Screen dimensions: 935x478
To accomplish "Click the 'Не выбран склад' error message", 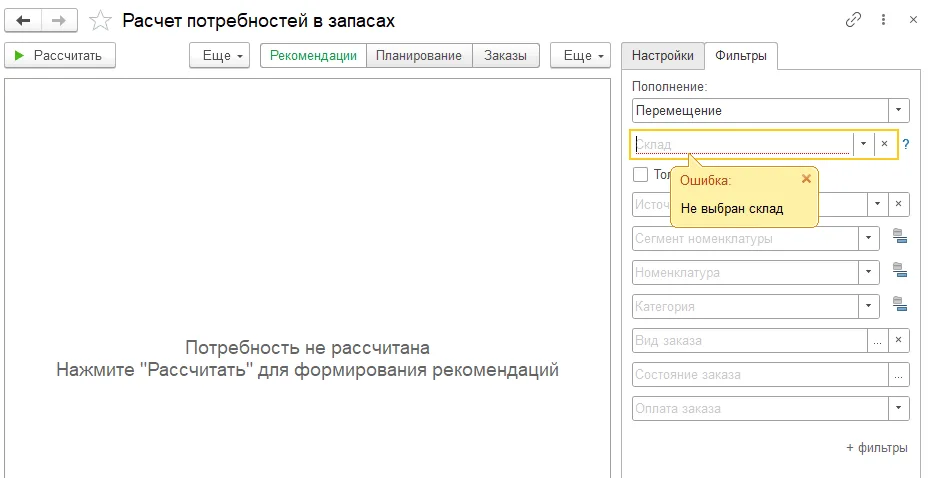I will [732, 209].
